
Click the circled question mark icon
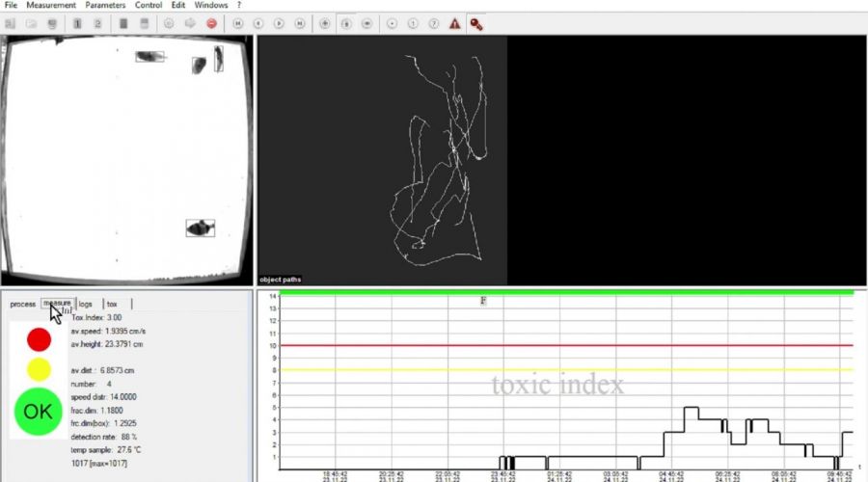434,24
